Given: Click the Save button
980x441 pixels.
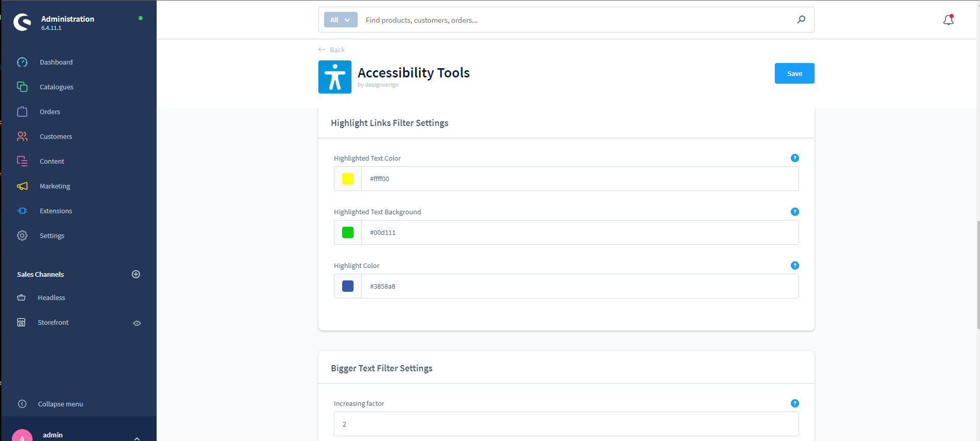Looking at the screenshot, I should pos(794,73).
